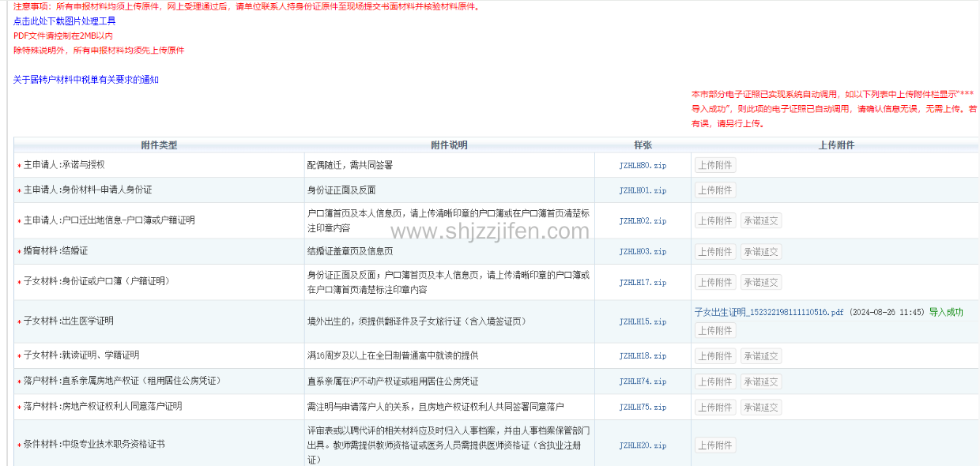
Task: Upload attachment for 出生医学证明 row
Action: (x=715, y=331)
